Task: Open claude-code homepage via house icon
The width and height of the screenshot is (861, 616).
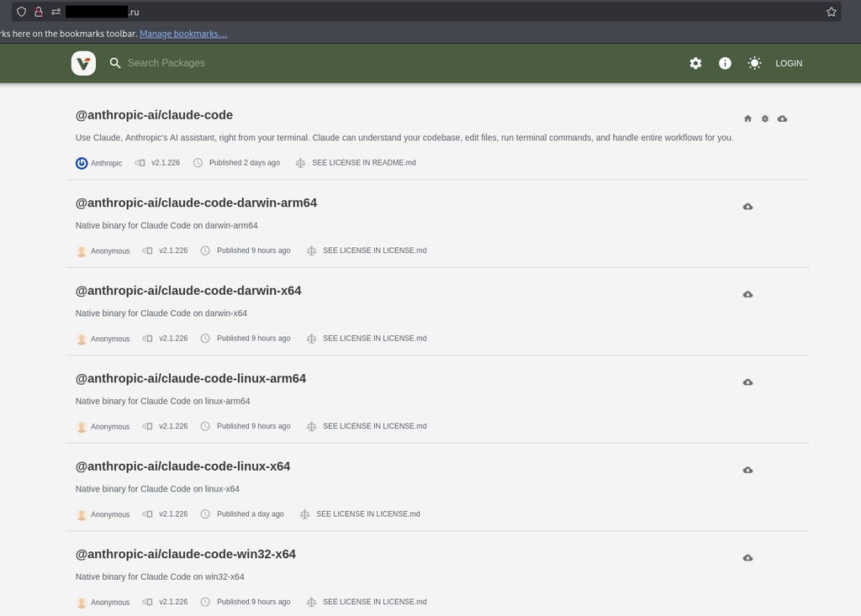Action: coord(747,118)
